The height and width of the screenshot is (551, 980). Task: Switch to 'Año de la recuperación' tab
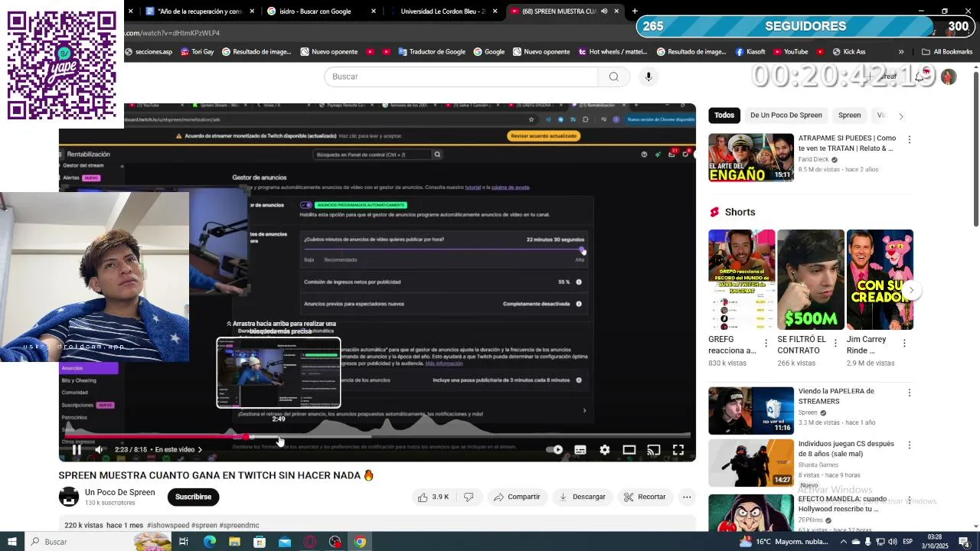click(x=199, y=11)
